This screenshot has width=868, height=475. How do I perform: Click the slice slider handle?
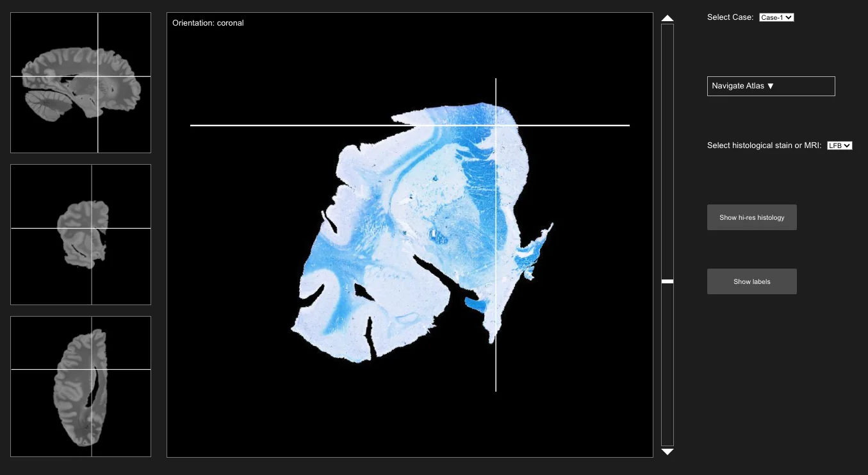point(667,281)
